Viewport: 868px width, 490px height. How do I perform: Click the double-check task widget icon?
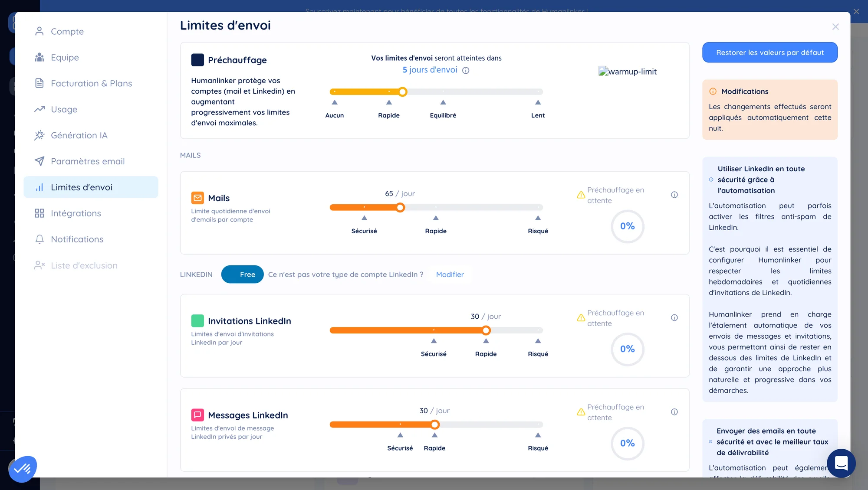coord(23,469)
